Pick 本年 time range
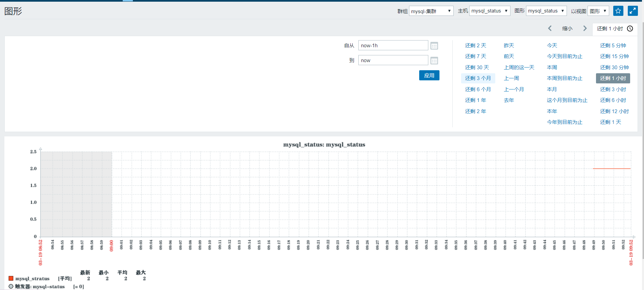Screen dimensions: 644x290 point(552,111)
